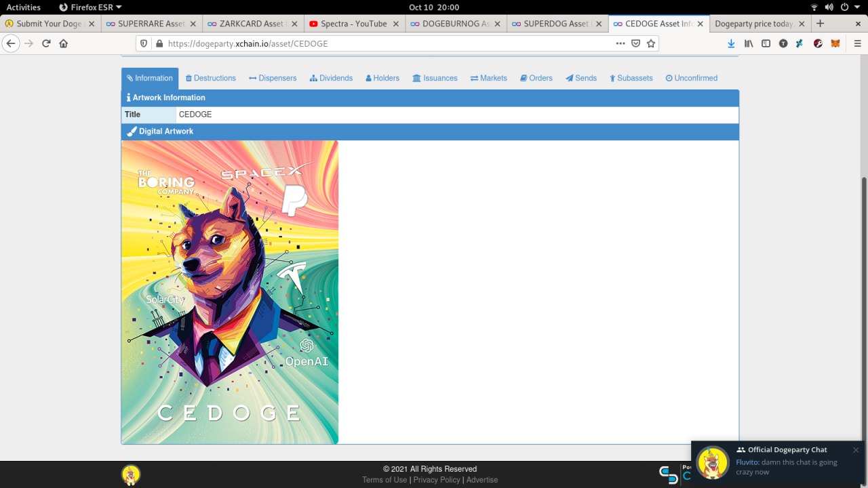This screenshot has height=488, width=868.
Task: Open the round T extension icon
Action: pyautogui.click(x=783, y=43)
